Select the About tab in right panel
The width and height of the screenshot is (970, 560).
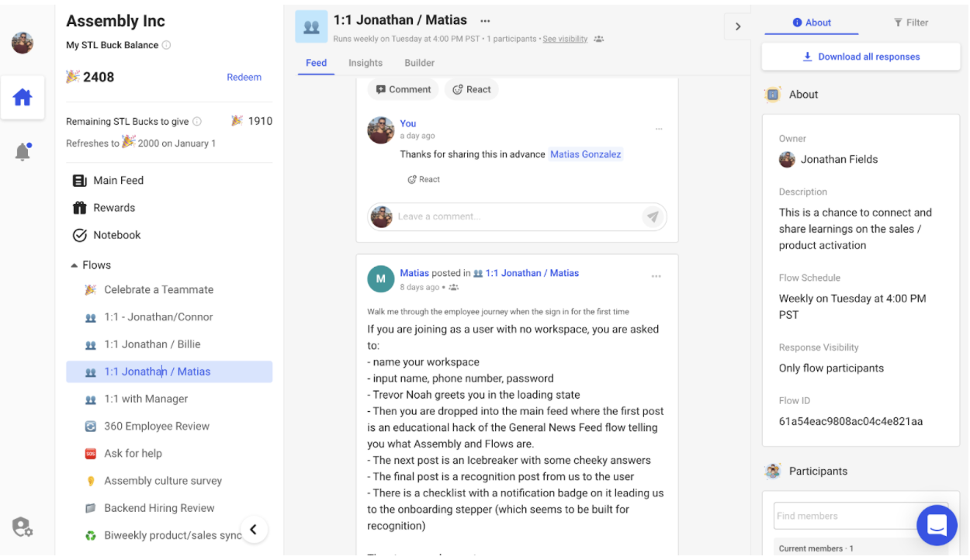tap(812, 22)
